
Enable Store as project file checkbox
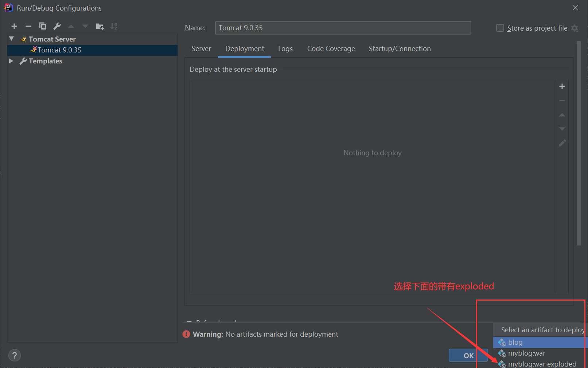point(500,28)
